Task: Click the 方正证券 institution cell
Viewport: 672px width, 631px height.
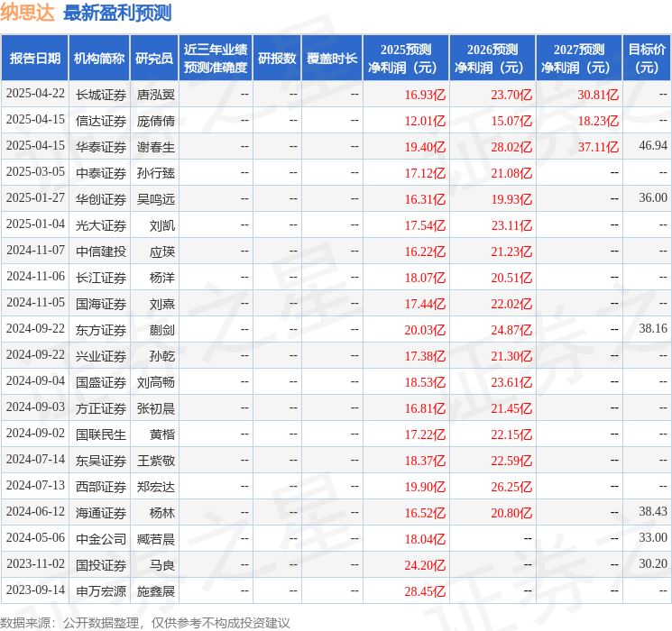Action: [101, 408]
